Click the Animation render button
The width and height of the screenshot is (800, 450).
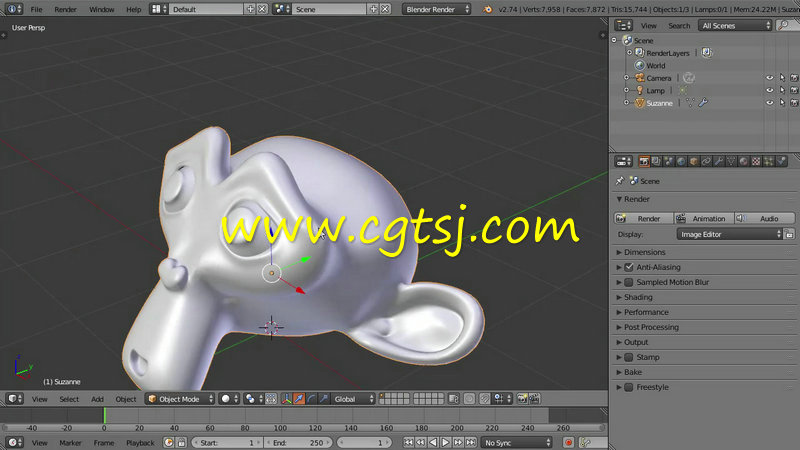click(x=704, y=218)
